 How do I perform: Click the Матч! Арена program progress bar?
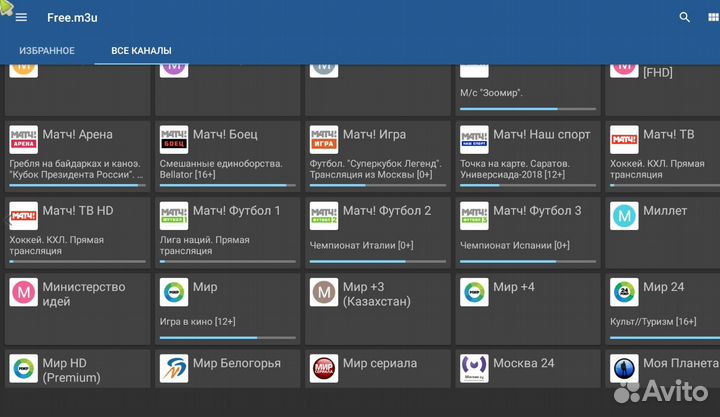pos(77,186)
